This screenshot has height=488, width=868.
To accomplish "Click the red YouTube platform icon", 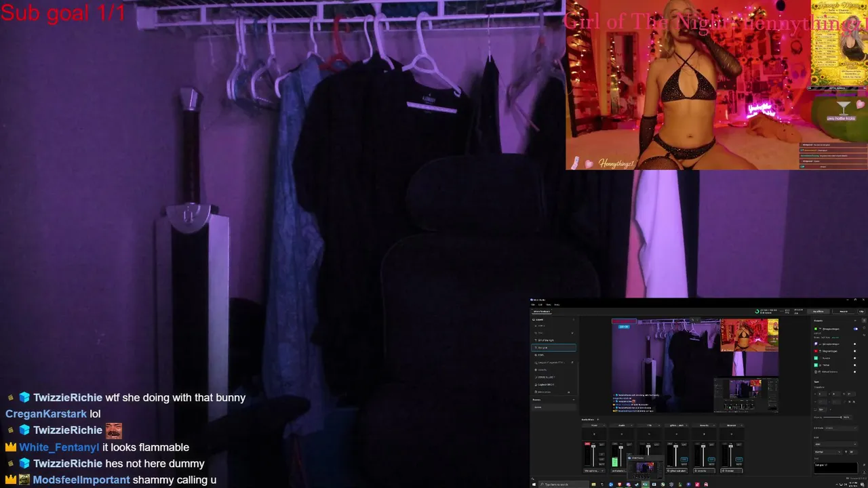I will click(x=816, y=351).
